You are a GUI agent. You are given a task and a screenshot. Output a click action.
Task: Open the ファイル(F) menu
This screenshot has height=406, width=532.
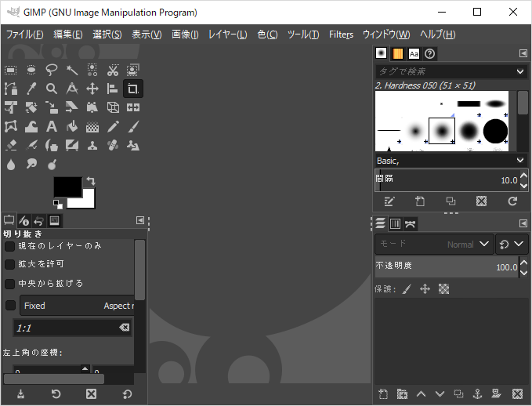(25, 34)
